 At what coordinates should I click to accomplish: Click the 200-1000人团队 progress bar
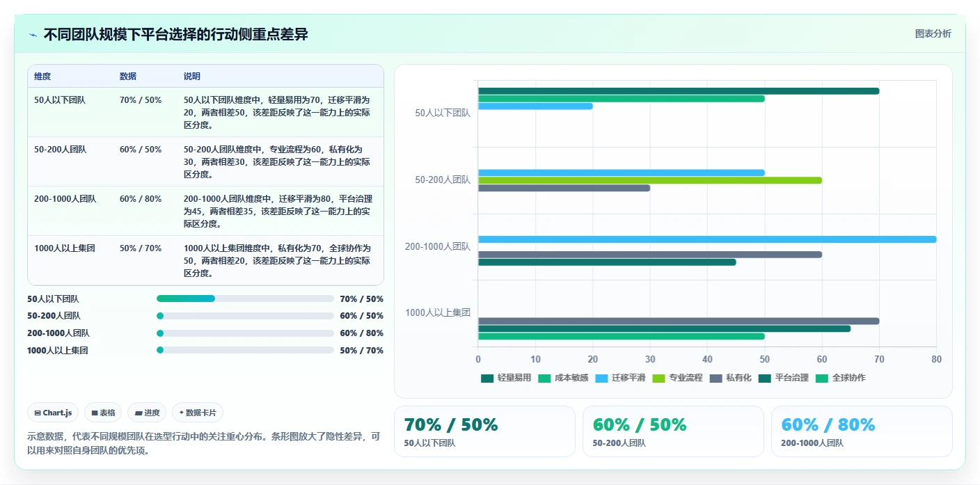[246, 333]
